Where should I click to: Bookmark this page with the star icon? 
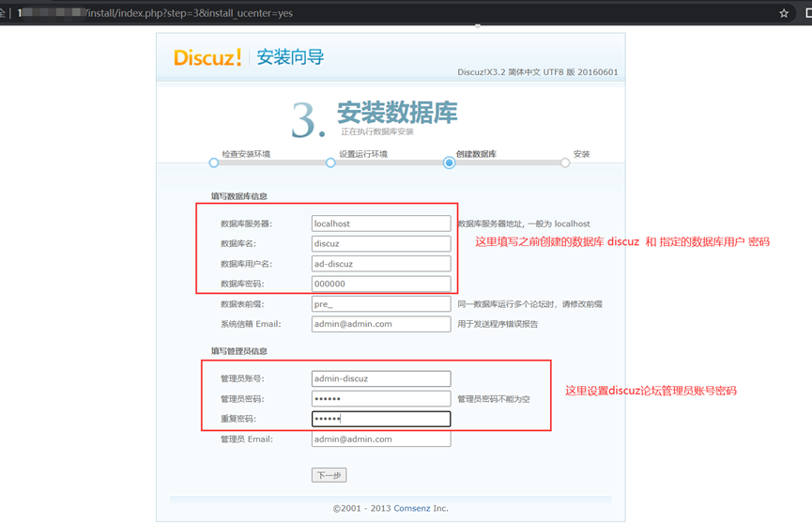click(784, 13)
